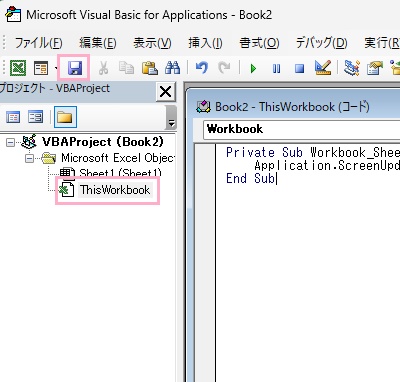The width and height of the screenshot is (400, 382).
Task: Click the VBA application icon in title bar
Action: (x=13, y=15)
